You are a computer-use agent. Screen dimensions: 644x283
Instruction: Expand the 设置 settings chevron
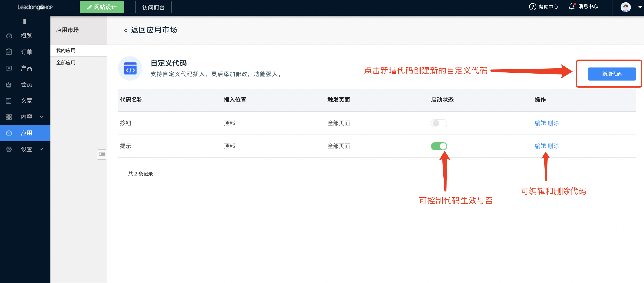coord(41,149)
